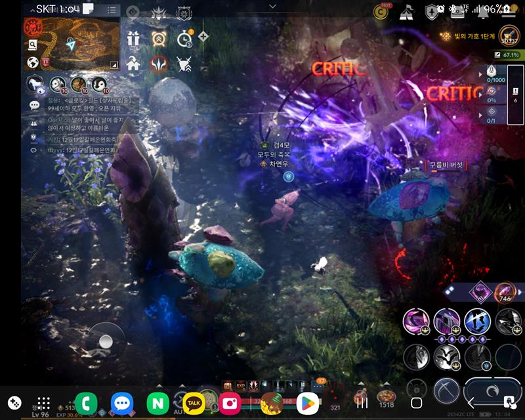Open the stopwatch icon with orange badge
This screenshot has width=525, height=420.
pos(184,39)
